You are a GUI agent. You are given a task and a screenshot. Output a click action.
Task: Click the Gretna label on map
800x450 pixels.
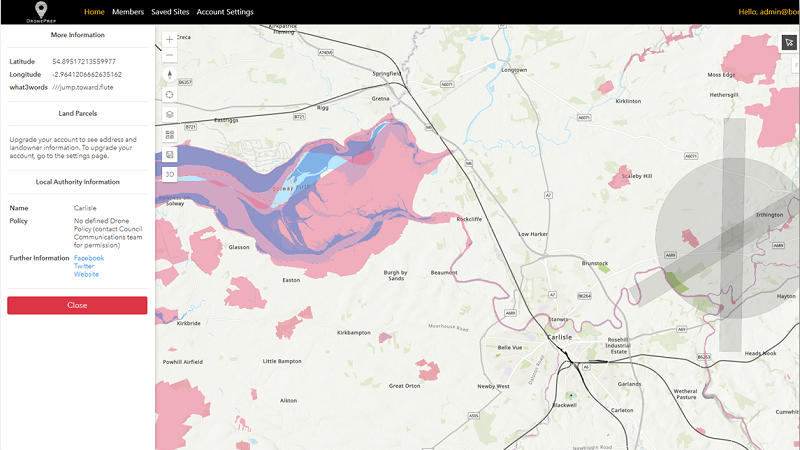click(380, 98)
